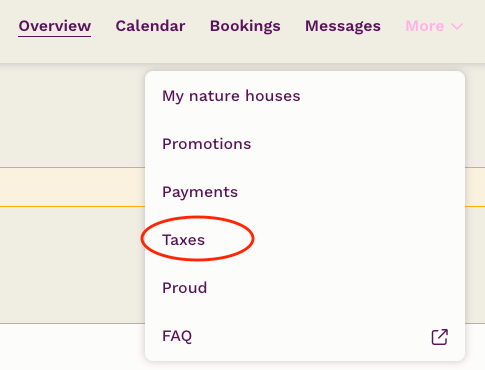485x370 pixels.
Task: Open the external-link icon beside FAQ
Action: (440, 337)
